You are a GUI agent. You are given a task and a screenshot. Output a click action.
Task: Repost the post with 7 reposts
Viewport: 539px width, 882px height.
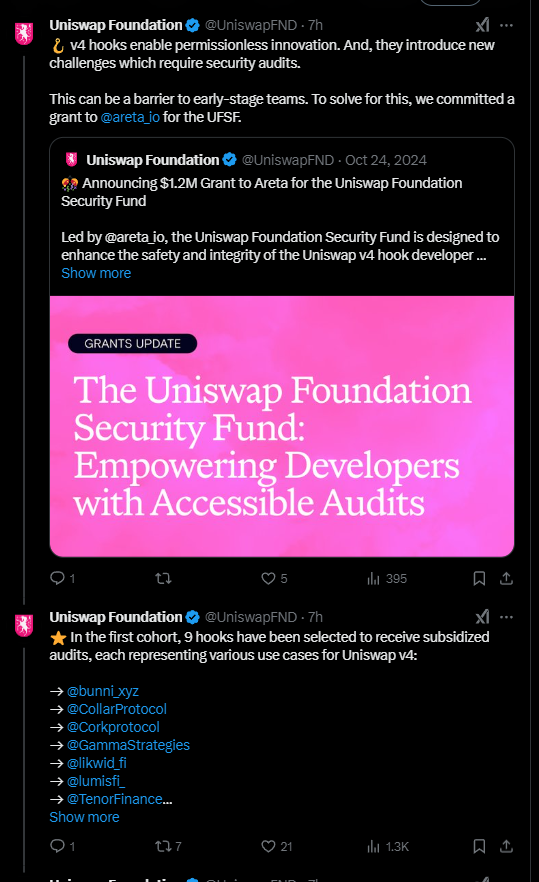click(168, 846)
